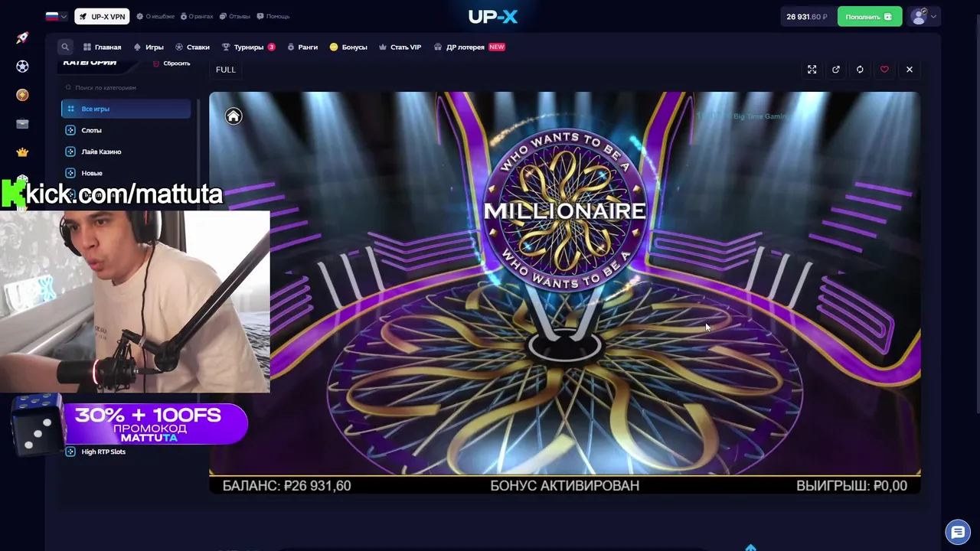This screenshot has width=980, height=551.
Task: Open 'ДР лотерея' in navigation
Action: coord(469,47)
